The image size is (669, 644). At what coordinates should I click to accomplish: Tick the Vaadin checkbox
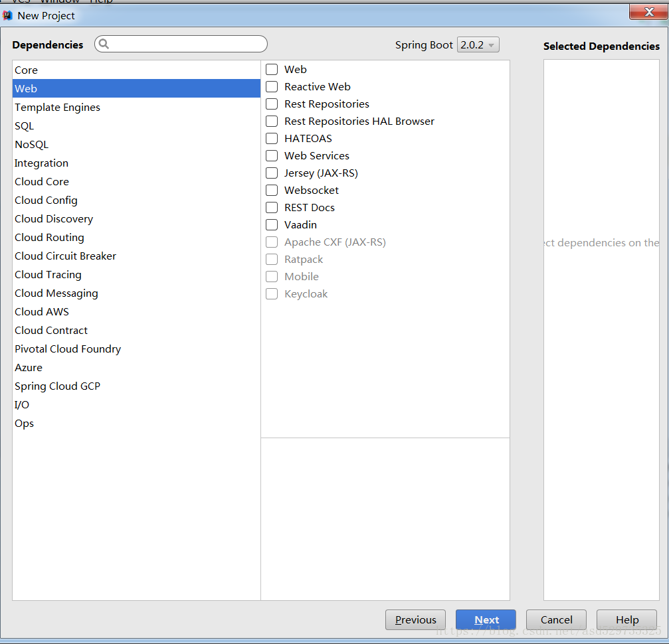pyautogui.click(x=272, y=225)
